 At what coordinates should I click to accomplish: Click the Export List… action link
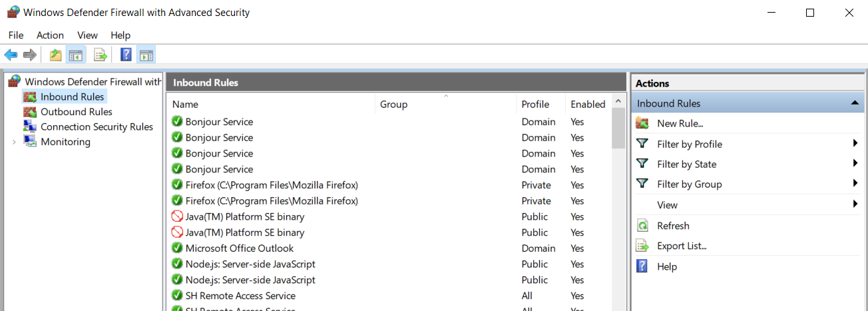(x=682, y=246)
